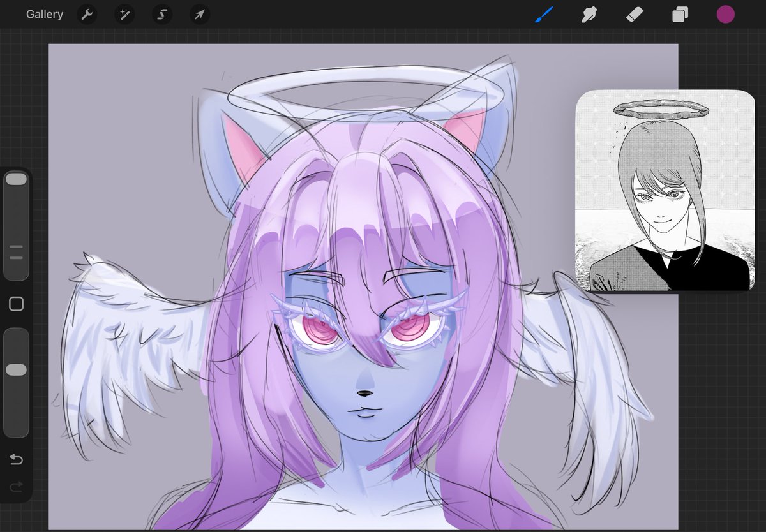This screenshot has height=532, width=766.
Task: Tap the floating reference image thumbnail
Action: tap(665, 191)
